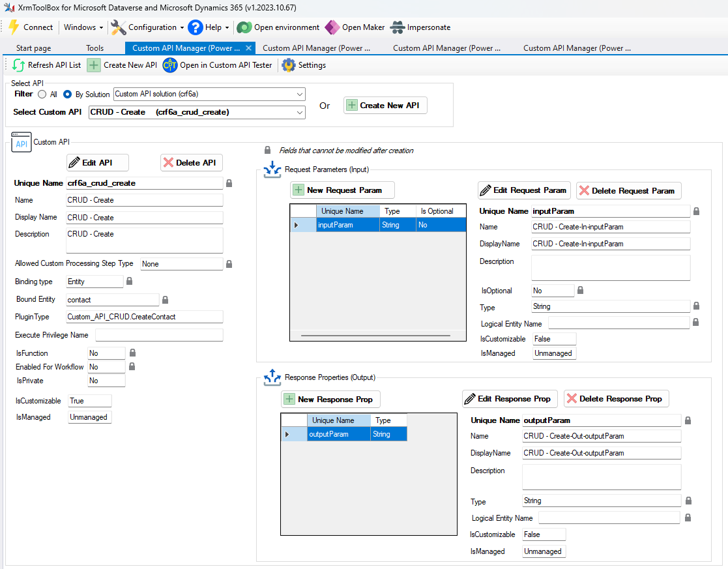Click the Open Maker label
Image resolution: width=728 pixels, height=569 pixels.
[x=364, y=27]
